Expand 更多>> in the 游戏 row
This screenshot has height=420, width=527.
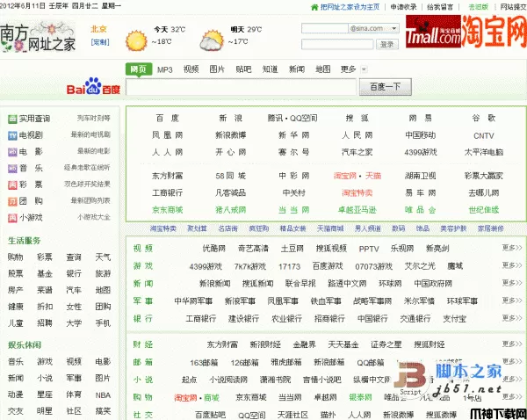click(x=512, y=265)
